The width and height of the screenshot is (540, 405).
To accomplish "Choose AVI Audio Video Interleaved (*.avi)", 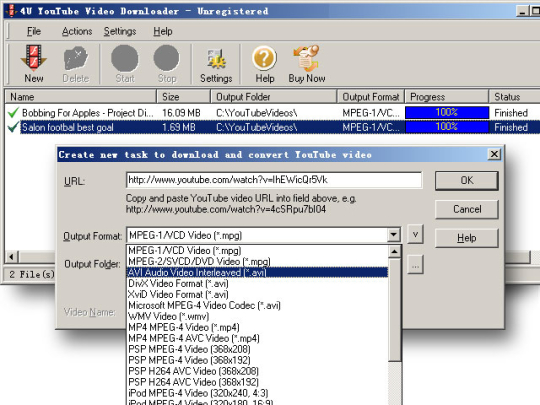I will pyautogui.click(x=257, y=272).
